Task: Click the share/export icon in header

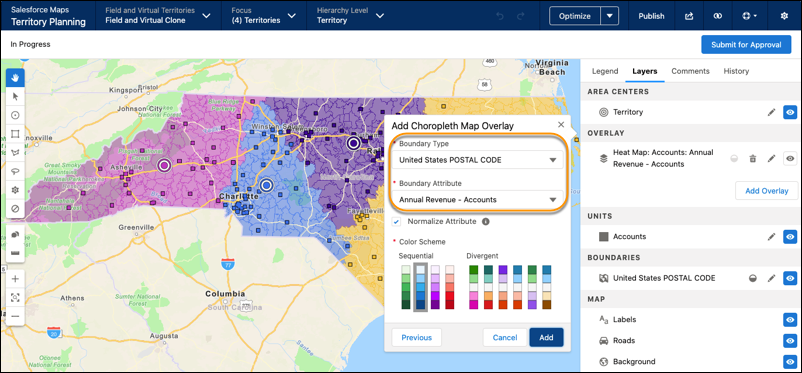Action: [x=689, y=16]
